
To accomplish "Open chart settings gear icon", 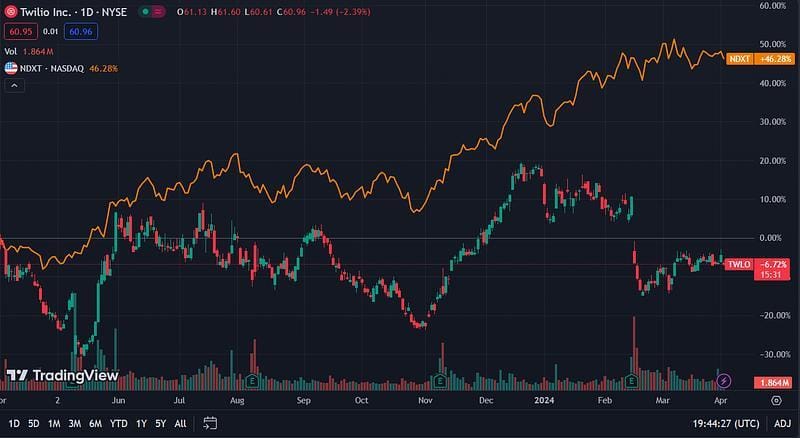I will point(776,399).
